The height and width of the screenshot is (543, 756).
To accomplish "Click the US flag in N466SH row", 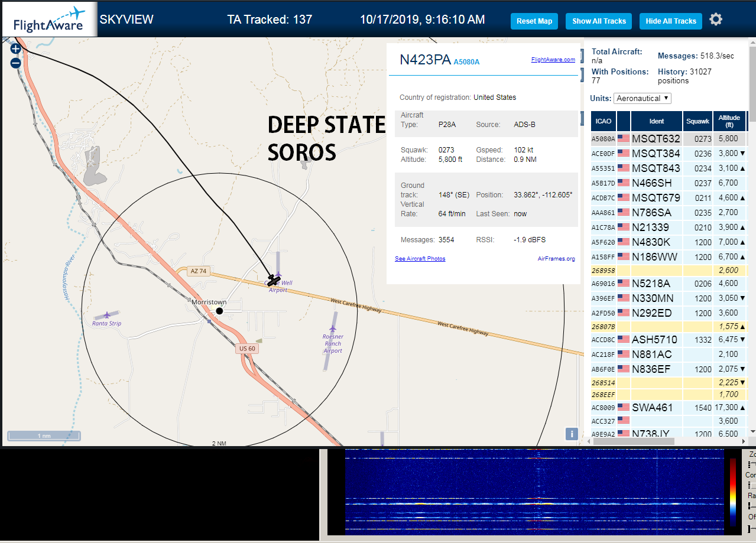I will (624, 183).
